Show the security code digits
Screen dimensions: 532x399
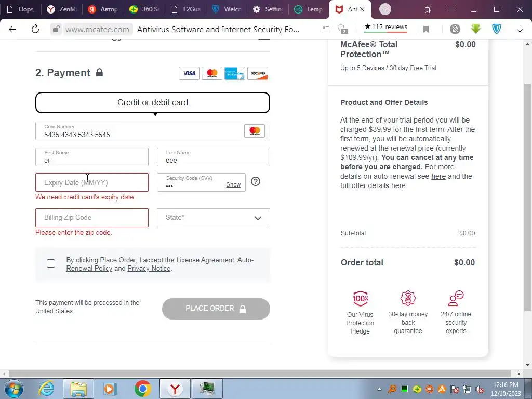233,184
